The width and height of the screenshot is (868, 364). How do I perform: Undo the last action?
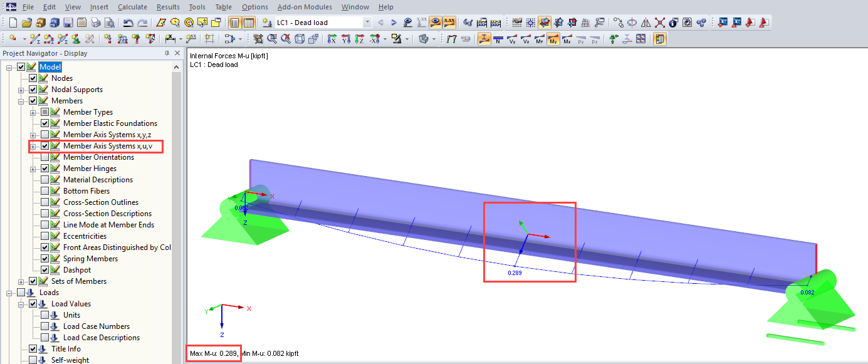pyautogui.click(x=128, y=23)
